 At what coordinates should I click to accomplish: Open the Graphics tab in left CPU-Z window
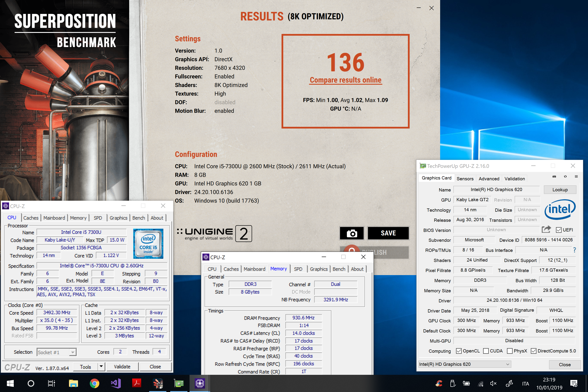pos(118,218)
